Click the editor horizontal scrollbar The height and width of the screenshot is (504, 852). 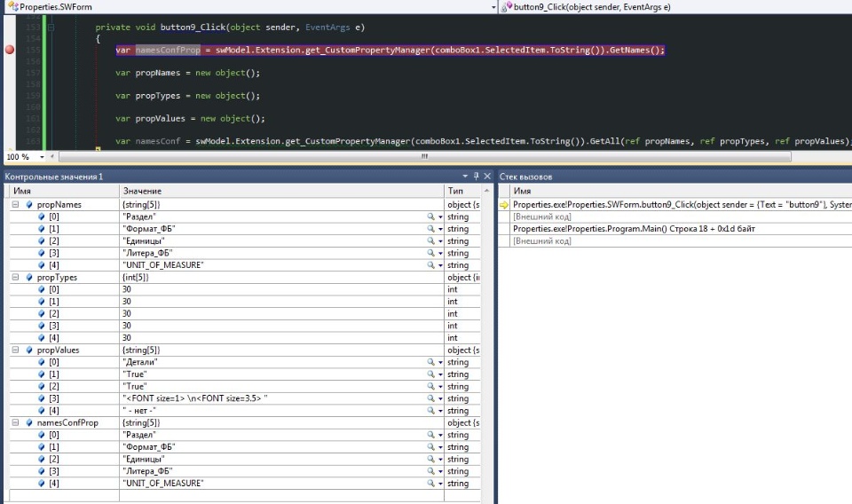point(425,157)
